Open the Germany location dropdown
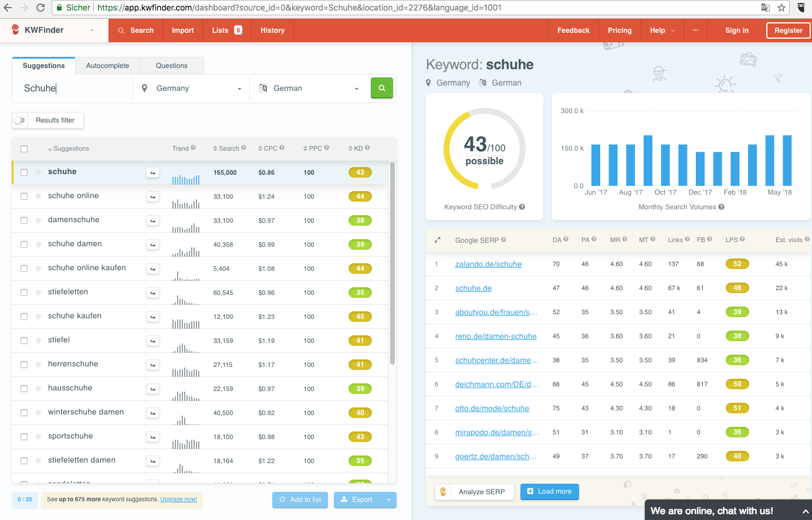Image resolution: width=812 pixels, height=520 pixels. 192,89
